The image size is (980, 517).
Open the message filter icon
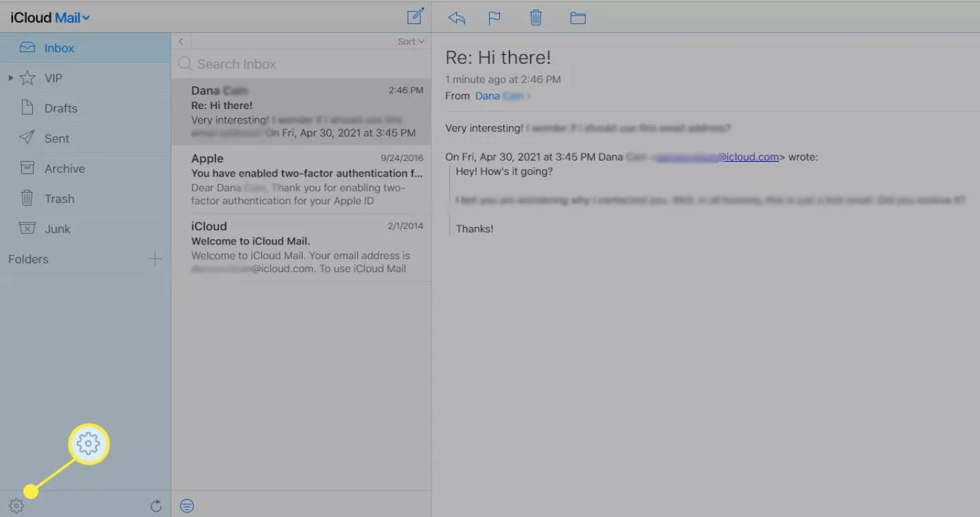[x=187, y=506]
